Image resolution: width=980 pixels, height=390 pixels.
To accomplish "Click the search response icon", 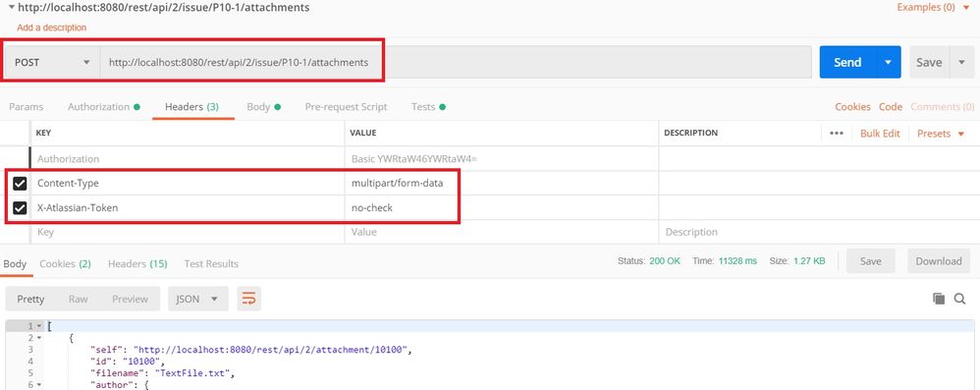I will point(960,299).
